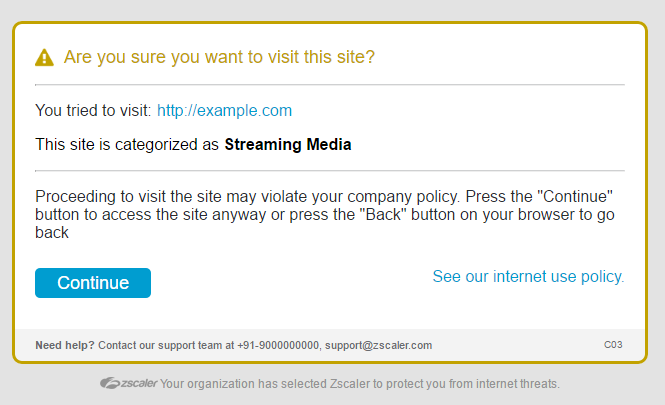Click the "Are you sure" warning heading
The image size is (665, 405).
point(219,57)
